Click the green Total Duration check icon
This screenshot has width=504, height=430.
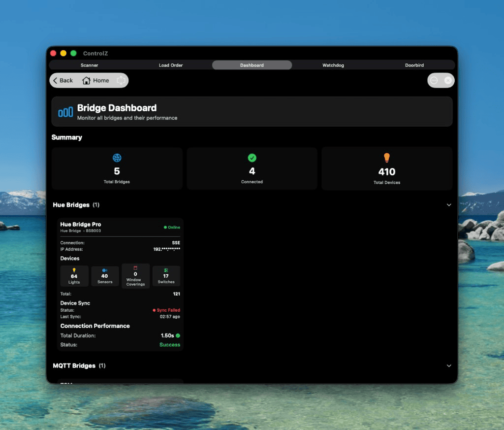pos(178,335)
